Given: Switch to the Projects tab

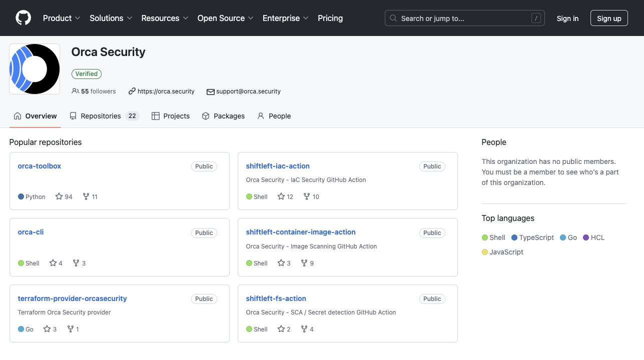Looking at the screenshot, I should [x=171, y=116].
